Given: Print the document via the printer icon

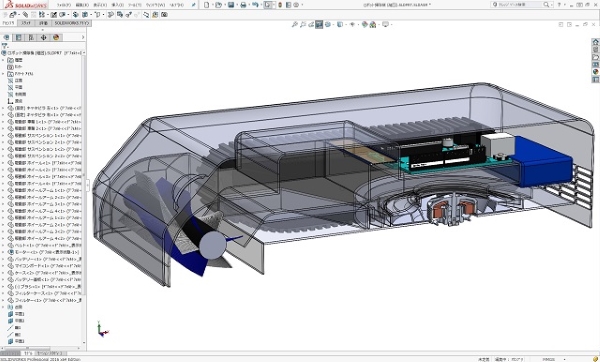Looking at the screenshot, I should [243, 5].
